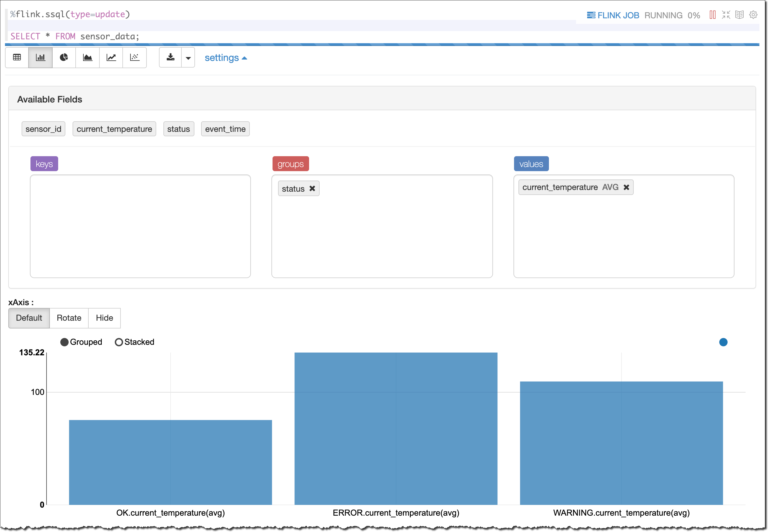Open AVG aggregation menu on current_temperature

click(610, 187)
